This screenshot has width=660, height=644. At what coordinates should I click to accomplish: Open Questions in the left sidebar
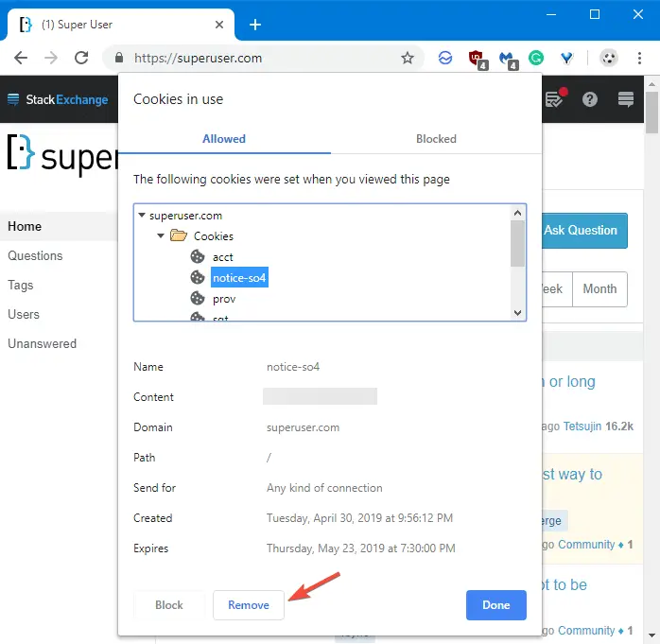[x=35, y=255]
